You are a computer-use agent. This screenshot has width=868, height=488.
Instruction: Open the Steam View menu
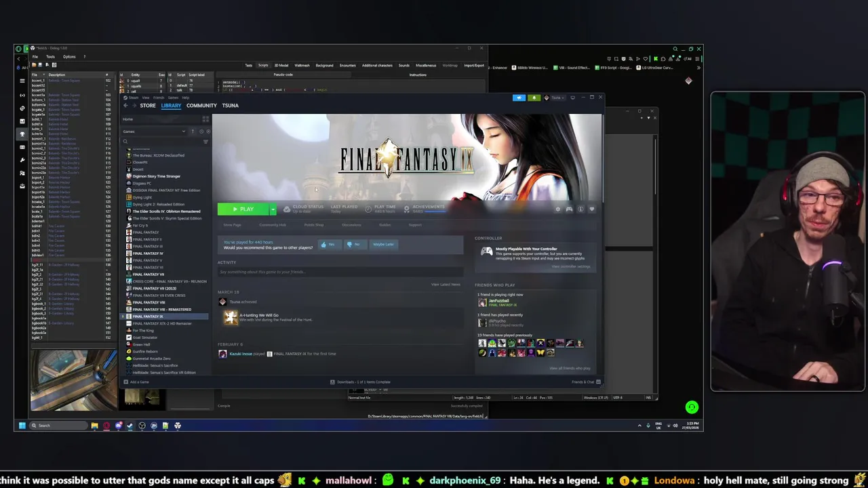click(145, 98)
